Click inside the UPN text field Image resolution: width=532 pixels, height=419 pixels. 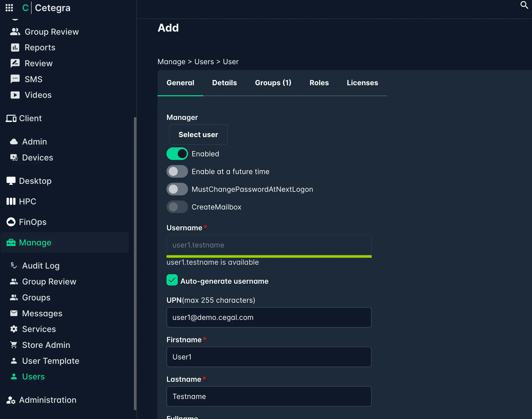[269, 317]
